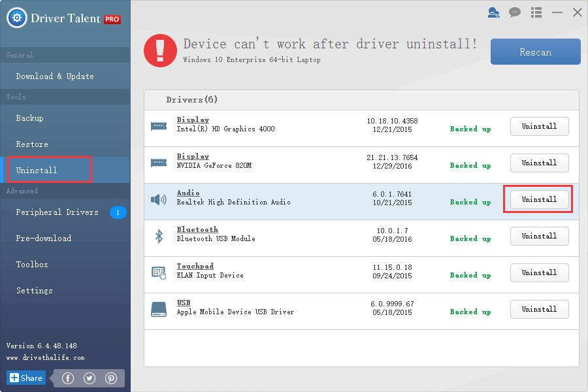
Task: Open the Toolbox section
Action: click(65, 265)
